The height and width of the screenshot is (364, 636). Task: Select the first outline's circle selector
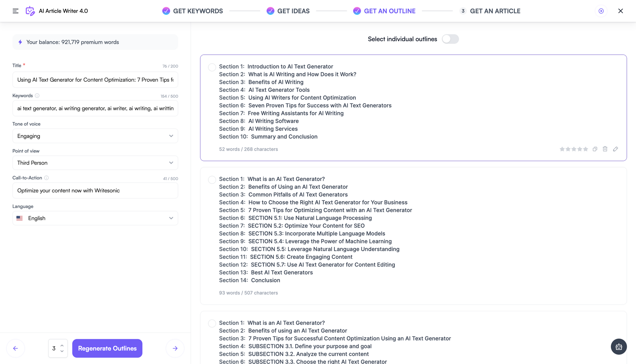tap(212, 67)
